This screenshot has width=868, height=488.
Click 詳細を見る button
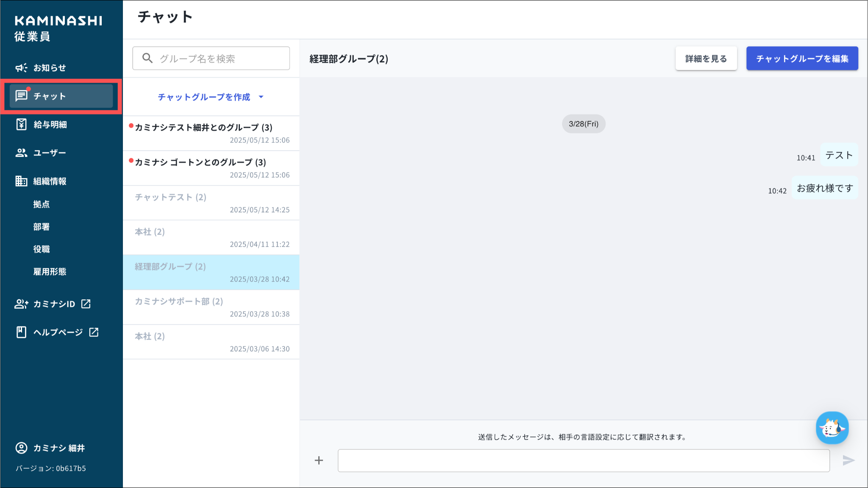706,59
